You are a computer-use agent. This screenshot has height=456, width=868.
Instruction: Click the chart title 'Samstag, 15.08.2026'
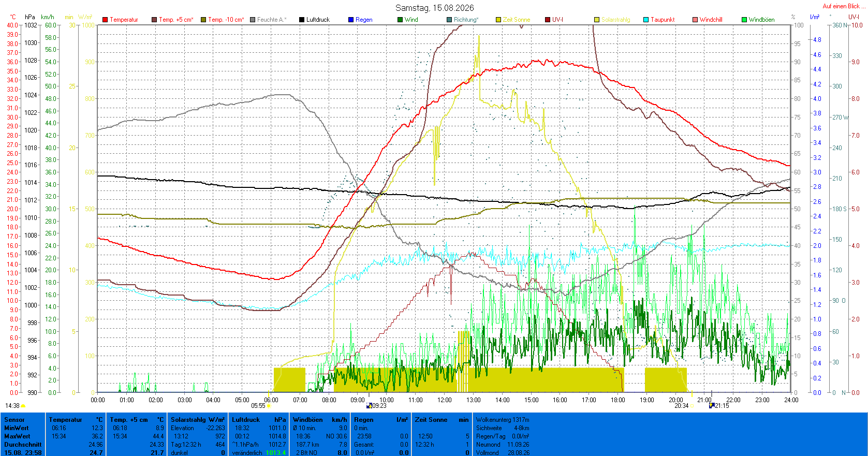(435, 8)
